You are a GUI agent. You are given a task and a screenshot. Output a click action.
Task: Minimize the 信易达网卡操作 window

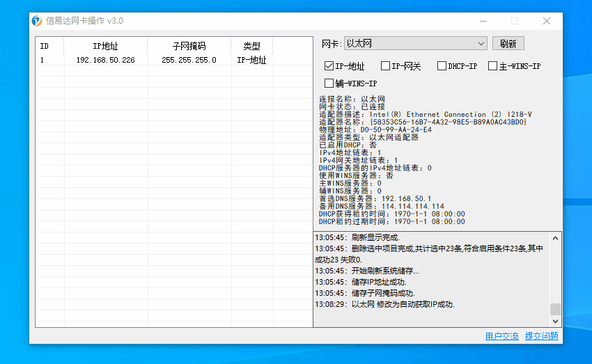coord(483,21)
